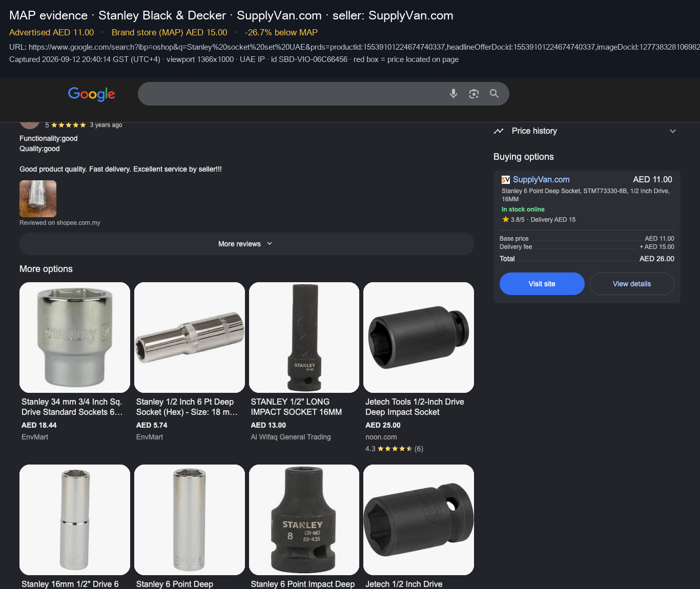Open Stanley 16mm 1/2" Drive socket image
Image resolution: width=700 pixels, height=589 pixels.
click(75, 520)
